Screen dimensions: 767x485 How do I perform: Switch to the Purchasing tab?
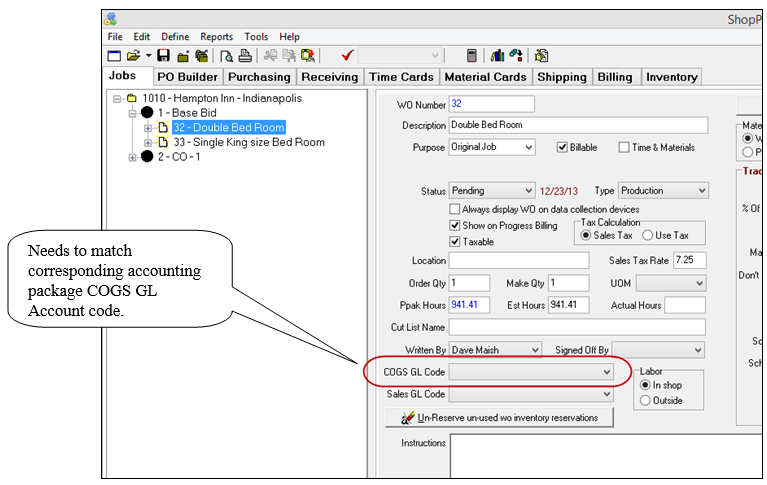click(259, 77)
